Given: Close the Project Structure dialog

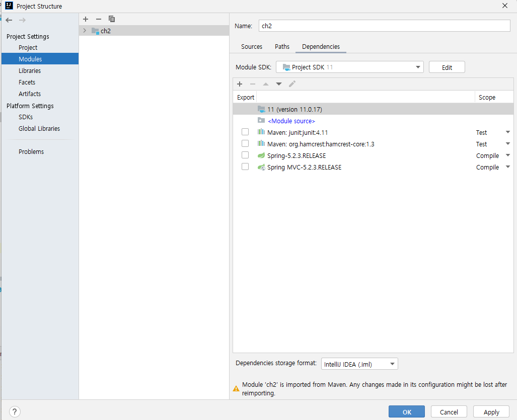Looking at the screenshot, I should point(505,6).
